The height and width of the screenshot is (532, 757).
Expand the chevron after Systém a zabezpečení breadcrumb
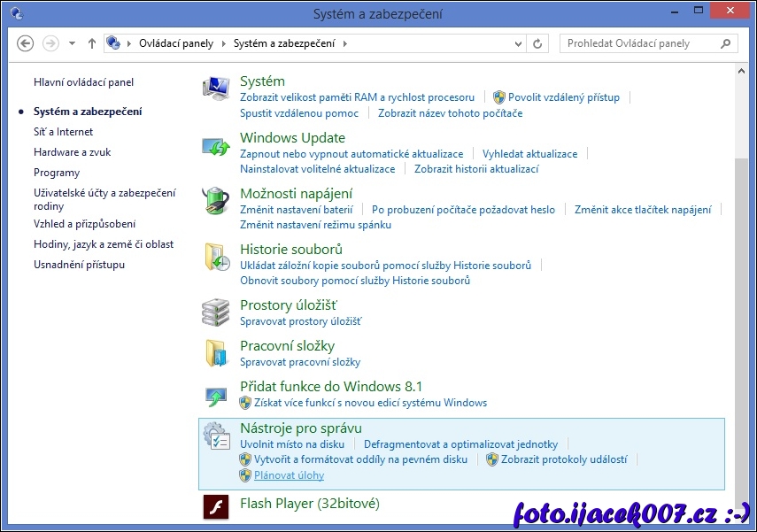[344, 43]
